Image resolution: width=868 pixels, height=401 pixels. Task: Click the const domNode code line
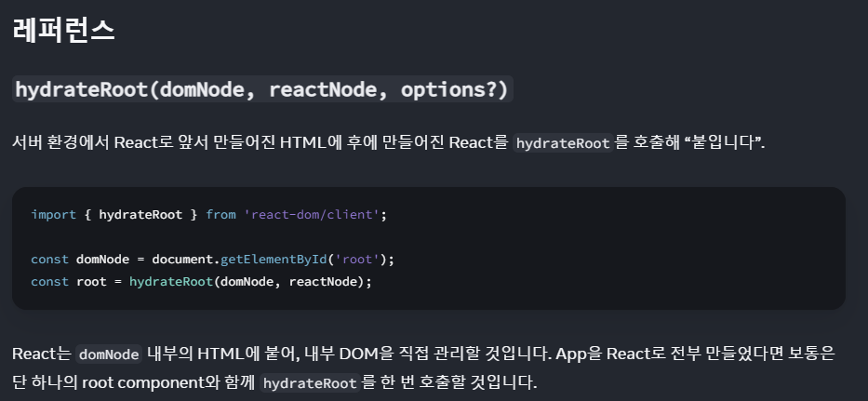pyautogui.click(x=212, y=260)
